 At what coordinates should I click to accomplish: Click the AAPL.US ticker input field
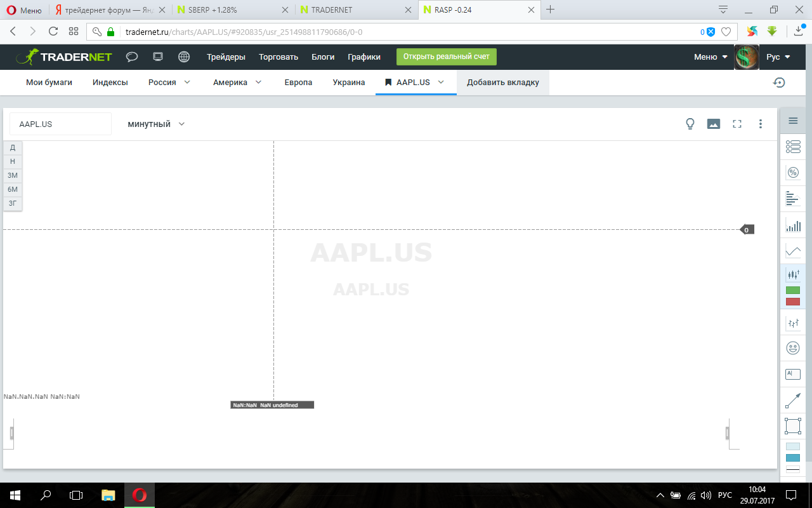pos(60,124)
